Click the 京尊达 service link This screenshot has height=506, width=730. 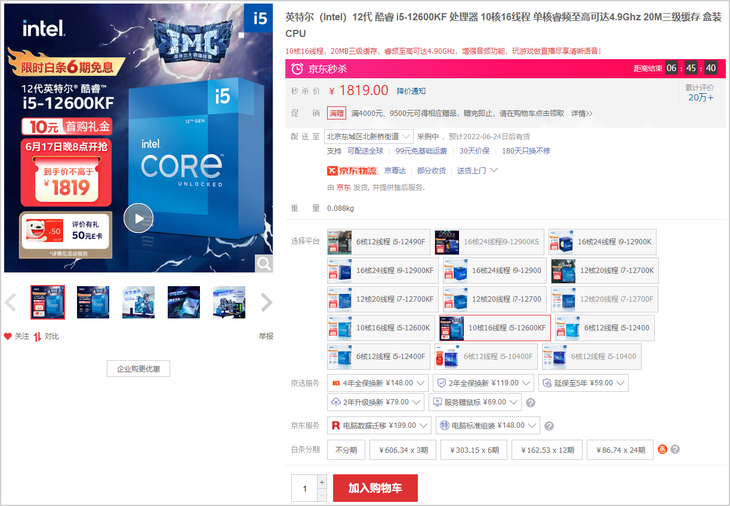pos(395,171)
